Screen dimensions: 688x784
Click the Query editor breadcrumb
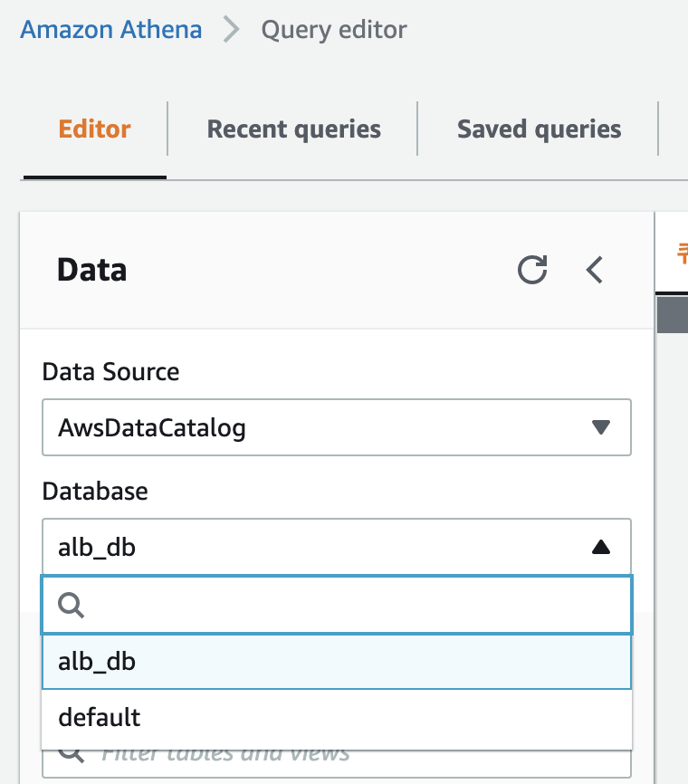[334, 30]
